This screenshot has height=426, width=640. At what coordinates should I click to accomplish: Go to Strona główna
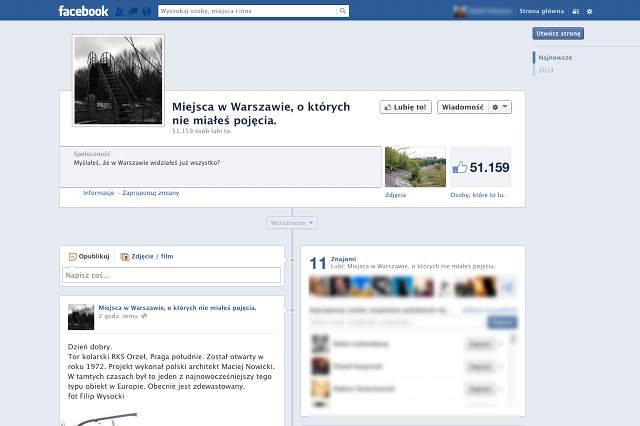click(x=542, y=11)
